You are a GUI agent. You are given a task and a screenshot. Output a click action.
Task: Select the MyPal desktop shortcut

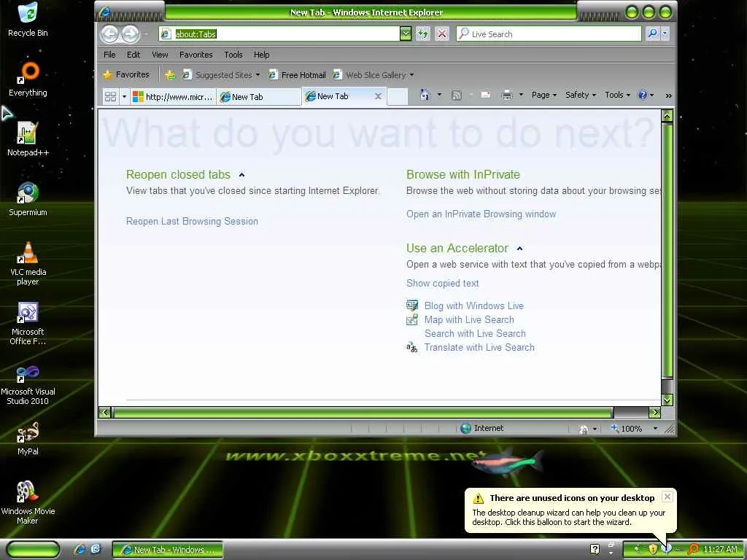coord(28,438)
